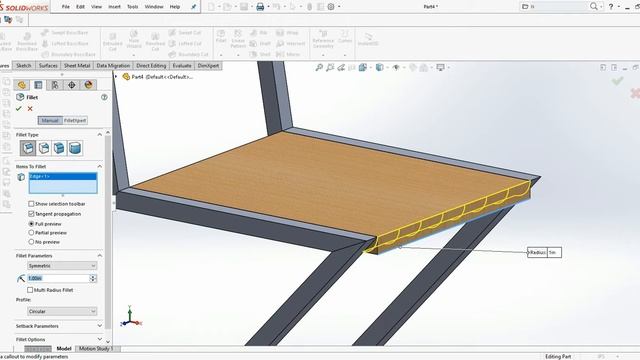The image size is (640, 360).
Task: Switch to the Sheet Metal ribbon tab
Action: [77, 66]
